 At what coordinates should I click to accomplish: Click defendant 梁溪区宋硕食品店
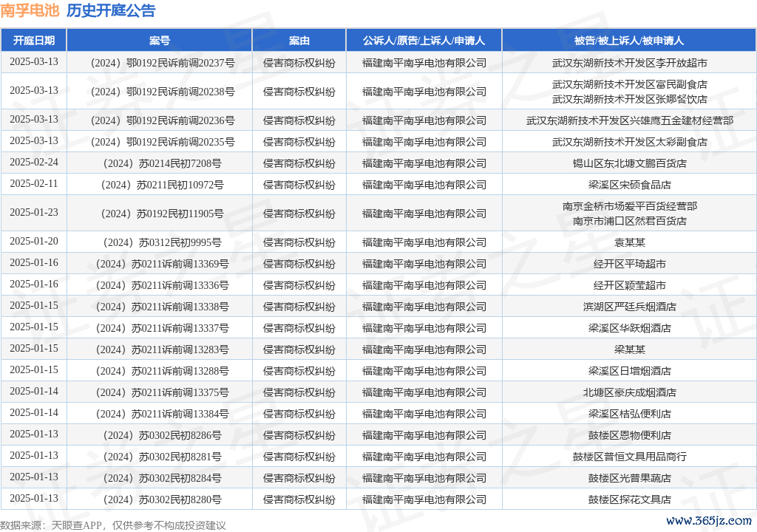630,185
